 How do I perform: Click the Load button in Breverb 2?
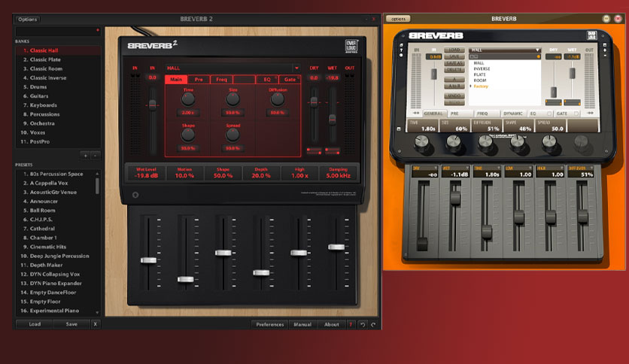pyautogui.click(x=35, y=324)
